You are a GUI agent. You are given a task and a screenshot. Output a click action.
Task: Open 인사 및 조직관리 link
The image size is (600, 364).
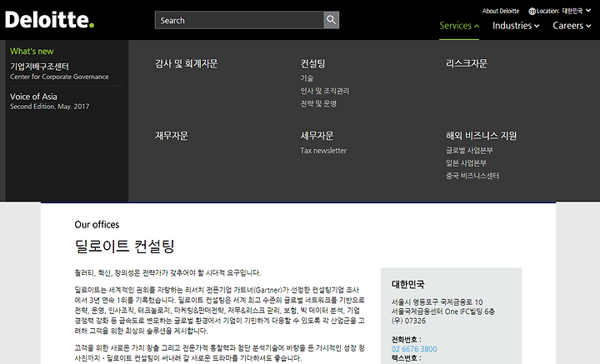point(325,91)
